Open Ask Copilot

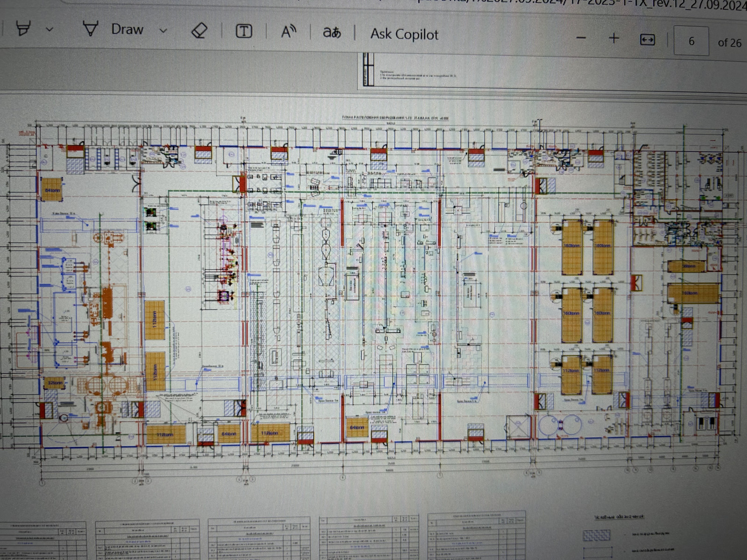click(404, 35)
